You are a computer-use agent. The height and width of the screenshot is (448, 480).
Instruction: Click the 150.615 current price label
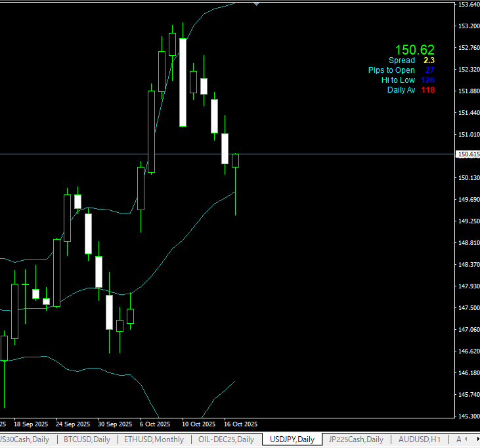468,154
